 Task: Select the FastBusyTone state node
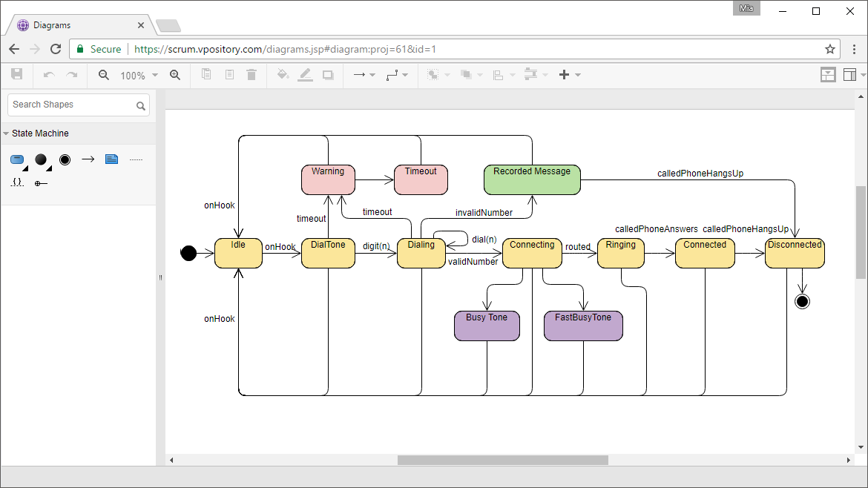point(583,326)
